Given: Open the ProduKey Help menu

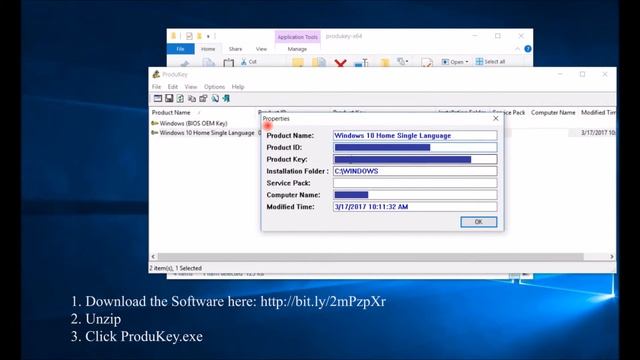Looking at the screenshot, I should coord(238,87).
